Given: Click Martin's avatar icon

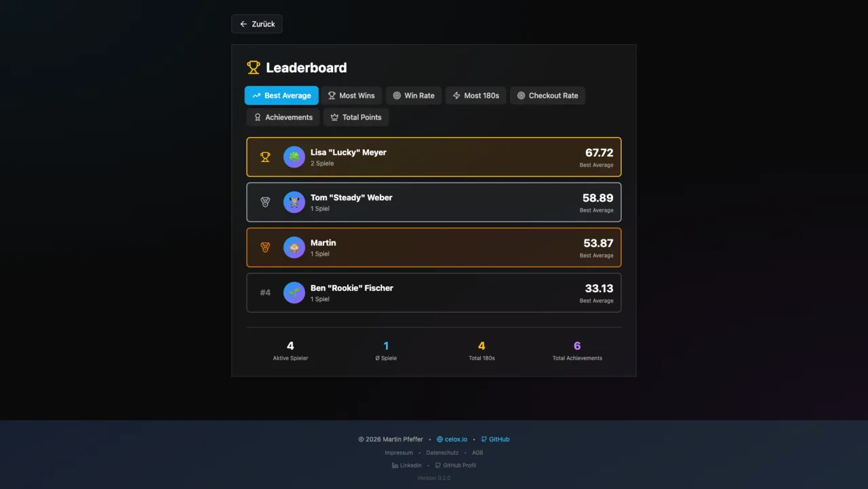Looking at the screenshot, I should pos(294,248).
